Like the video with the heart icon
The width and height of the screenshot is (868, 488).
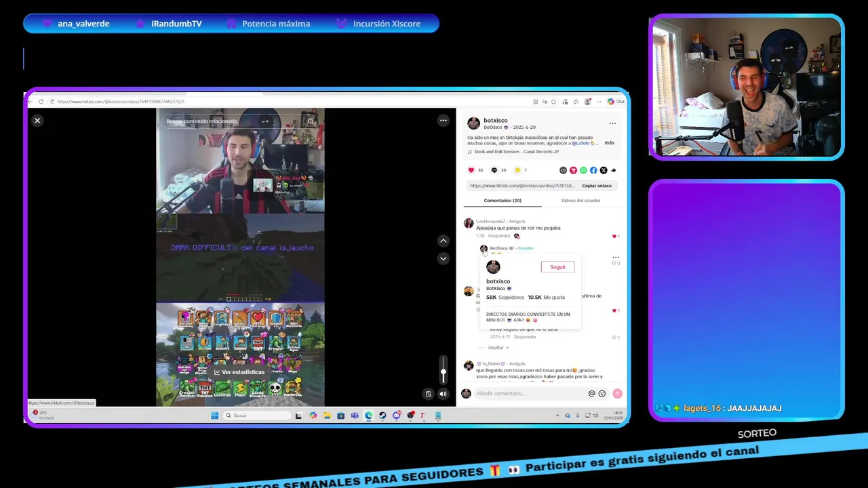(x=471, y=170)
